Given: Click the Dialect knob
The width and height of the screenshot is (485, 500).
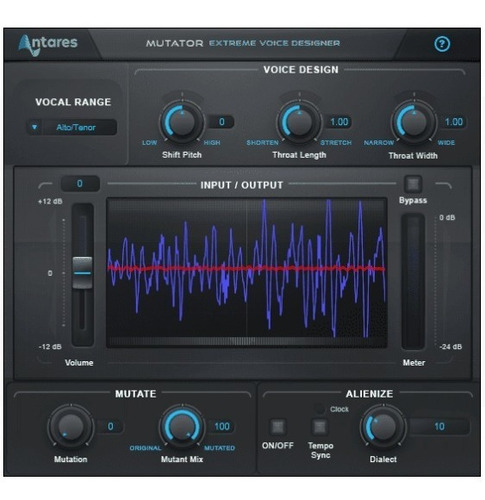Looking at the screenshot, I should pos(383,426).
